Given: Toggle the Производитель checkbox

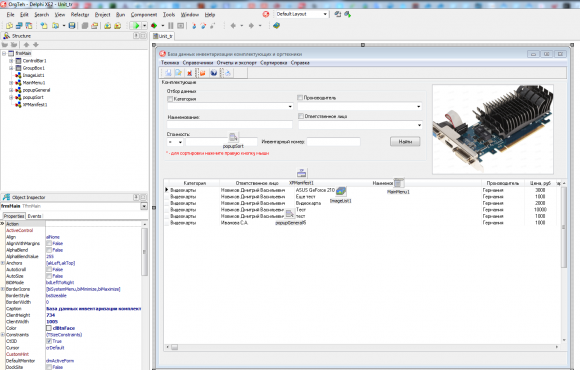Looking at the screenshot, I should click(300, 98).
